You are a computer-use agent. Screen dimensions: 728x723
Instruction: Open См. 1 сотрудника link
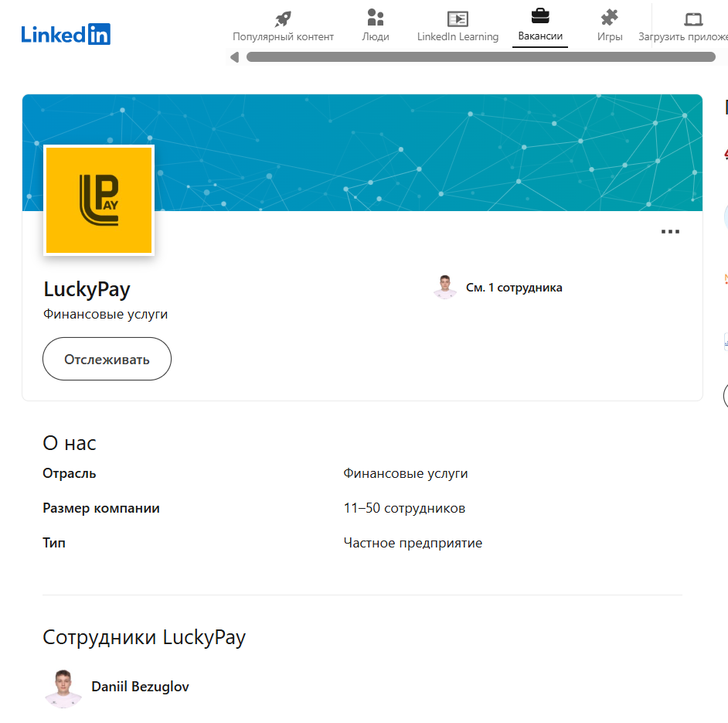(514, 288)
